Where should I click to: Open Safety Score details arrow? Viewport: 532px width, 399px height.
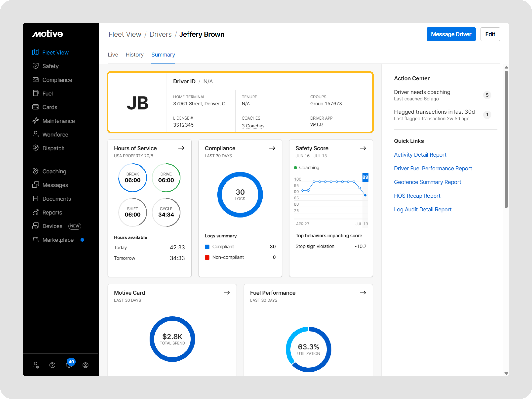click(x=363, y=148)
